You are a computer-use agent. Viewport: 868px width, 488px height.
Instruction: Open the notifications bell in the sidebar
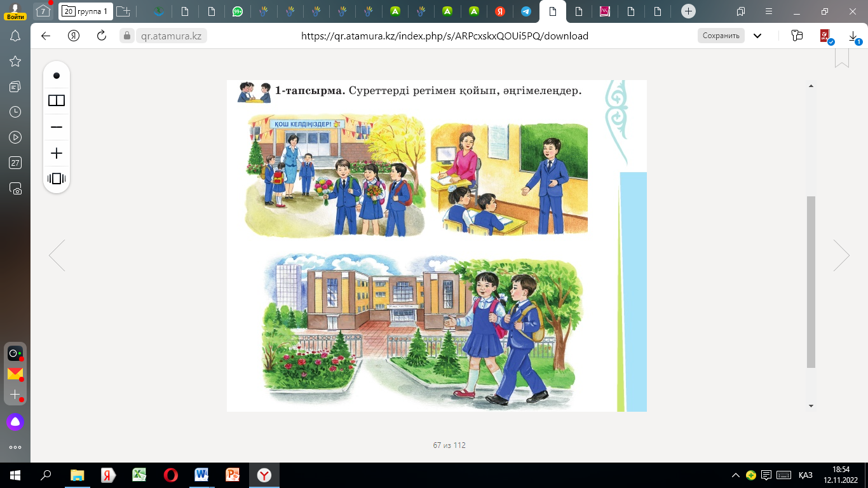15,36
